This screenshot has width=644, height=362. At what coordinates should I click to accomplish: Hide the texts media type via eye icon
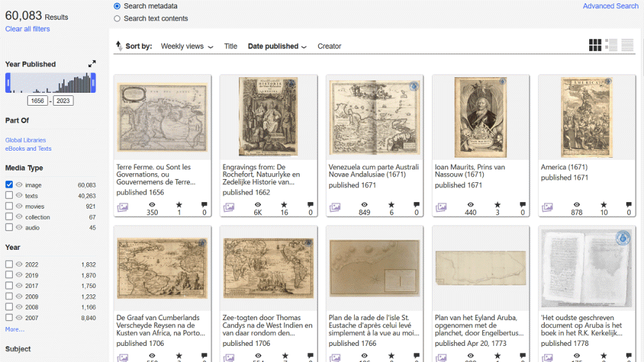(x=19, y=196)
